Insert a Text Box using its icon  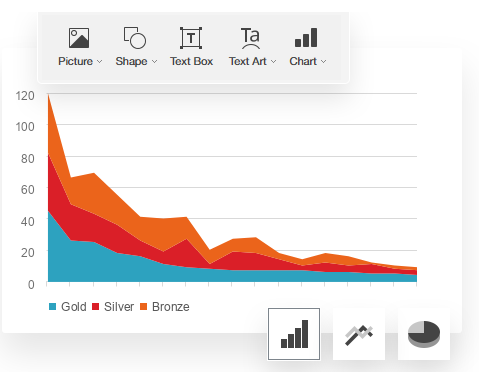191,38
